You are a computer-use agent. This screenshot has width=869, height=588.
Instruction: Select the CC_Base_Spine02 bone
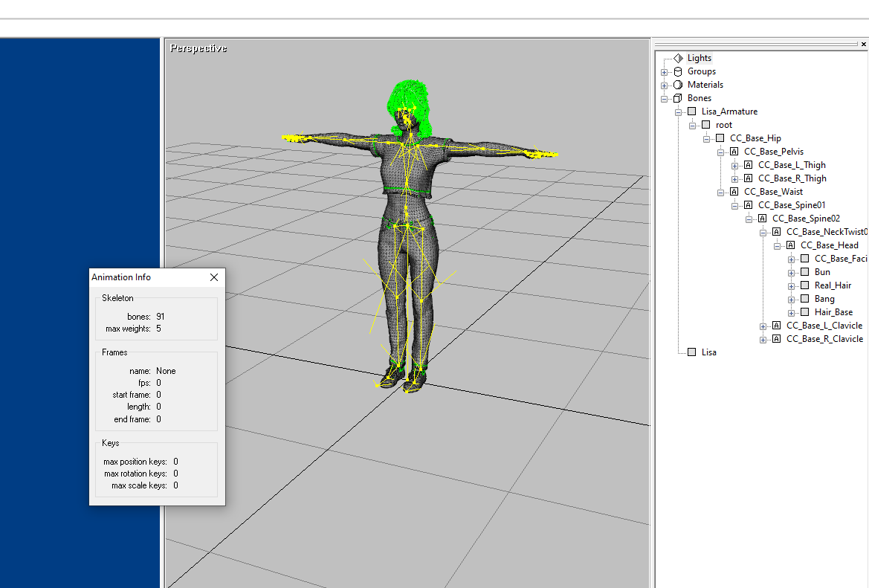[x=807, y=218]
